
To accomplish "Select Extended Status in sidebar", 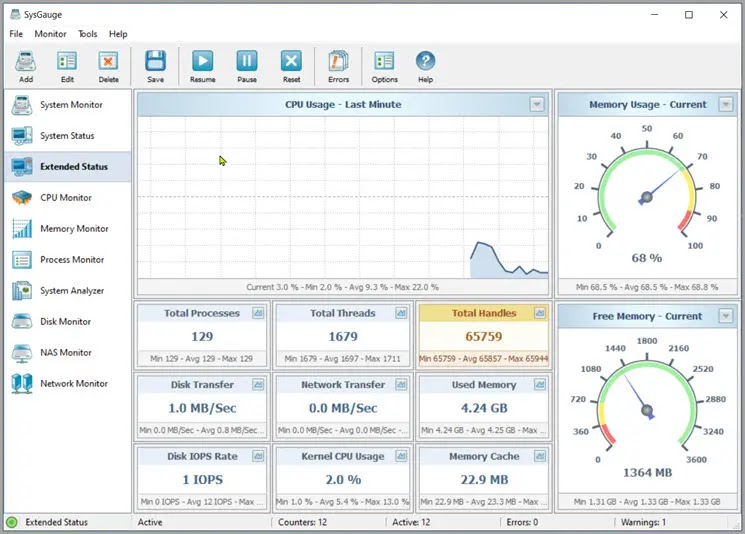I will [x=68, y=167].
